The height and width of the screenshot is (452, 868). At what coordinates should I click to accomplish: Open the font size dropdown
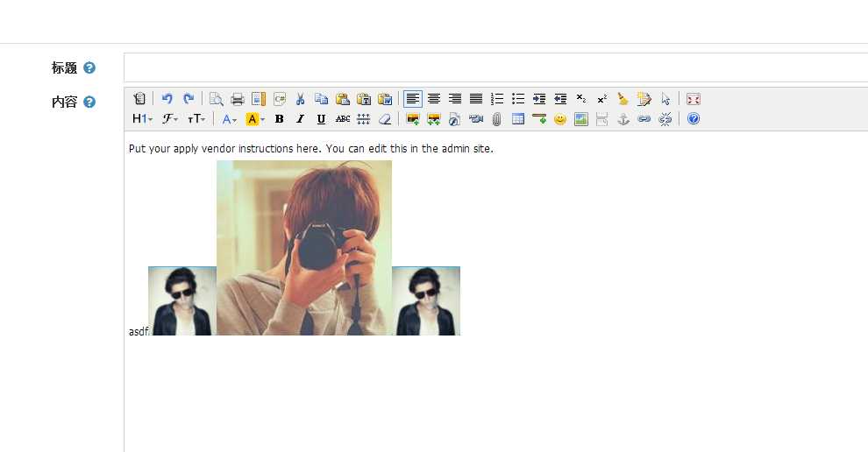196,119
